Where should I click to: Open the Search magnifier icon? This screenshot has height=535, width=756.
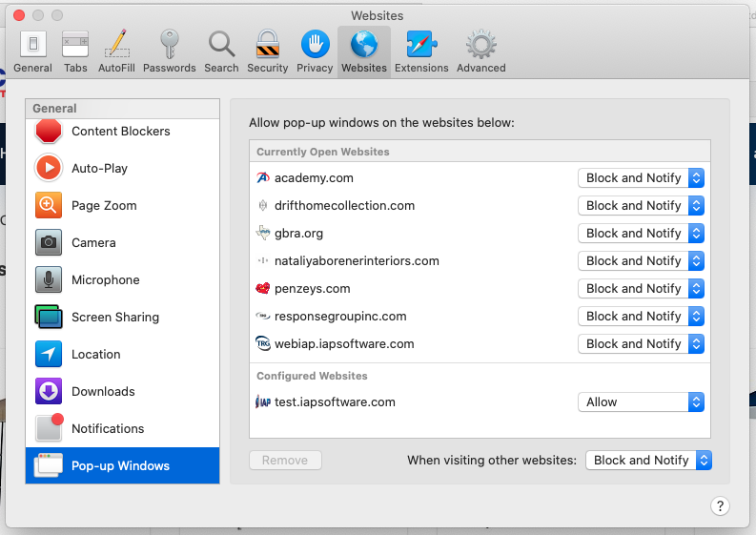[221, 45]
